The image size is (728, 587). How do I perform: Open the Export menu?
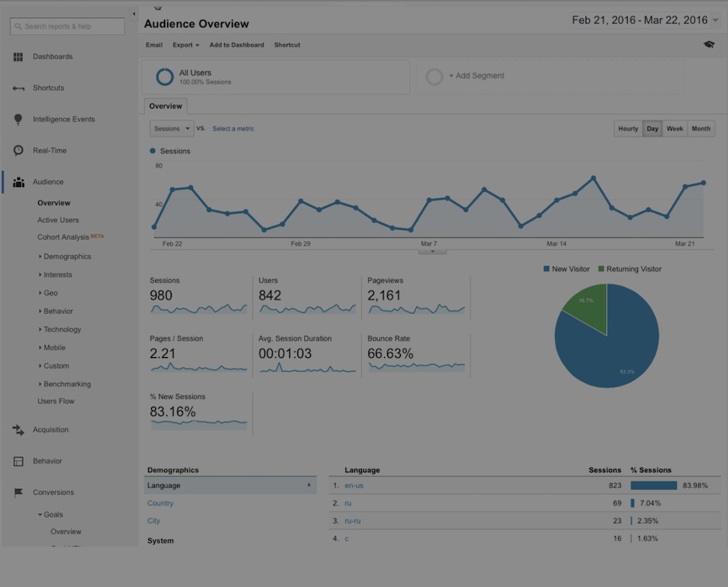(186, 45)
